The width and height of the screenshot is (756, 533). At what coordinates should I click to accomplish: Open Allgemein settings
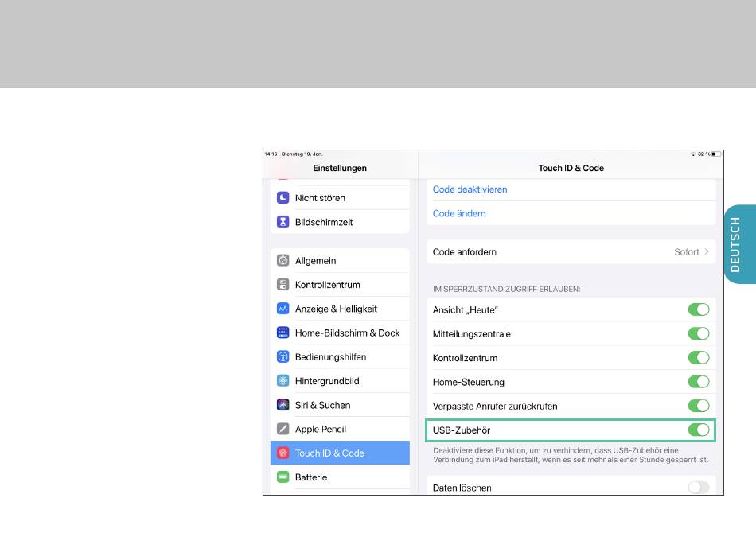tap(340, 260)
